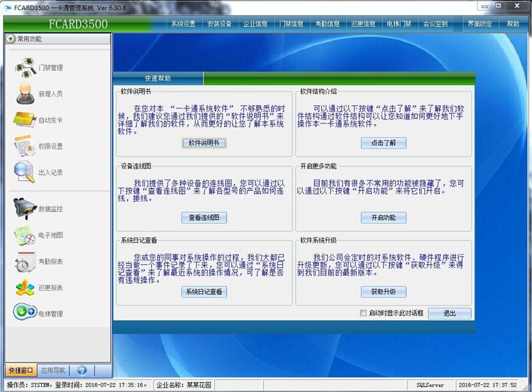Switch to the 应用导航 tab
Screen dimensions: 532x392
(x=53, y=370)
